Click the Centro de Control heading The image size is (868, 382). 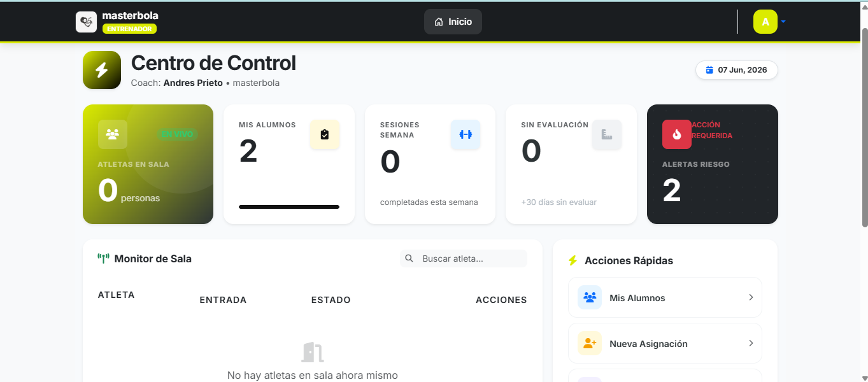click(213, 63)
